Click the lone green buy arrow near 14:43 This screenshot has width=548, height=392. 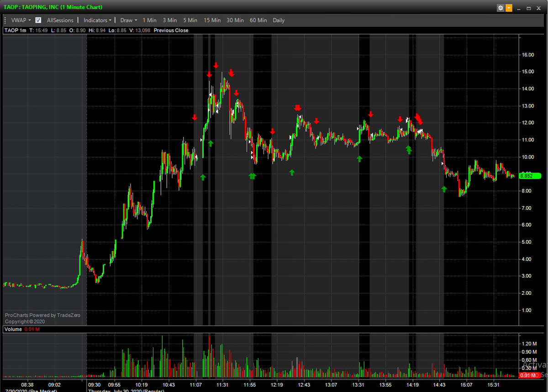tap(444, 189)
